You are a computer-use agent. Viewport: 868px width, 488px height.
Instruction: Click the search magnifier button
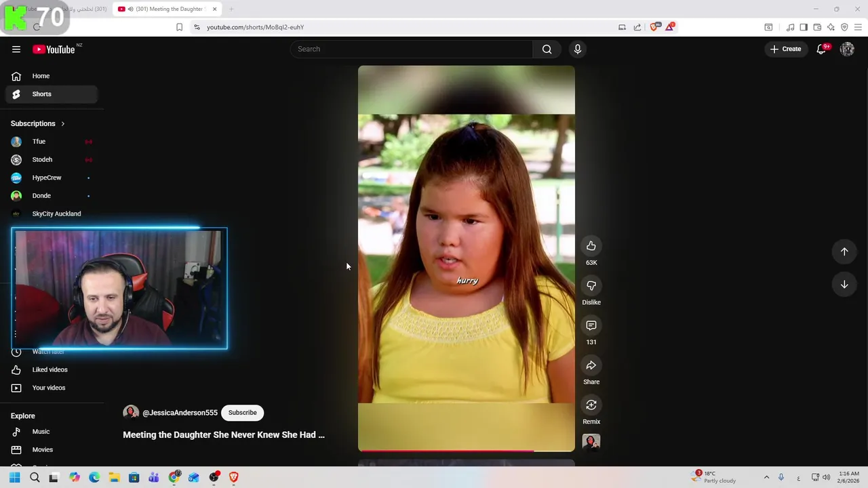[x=547, y=49]
